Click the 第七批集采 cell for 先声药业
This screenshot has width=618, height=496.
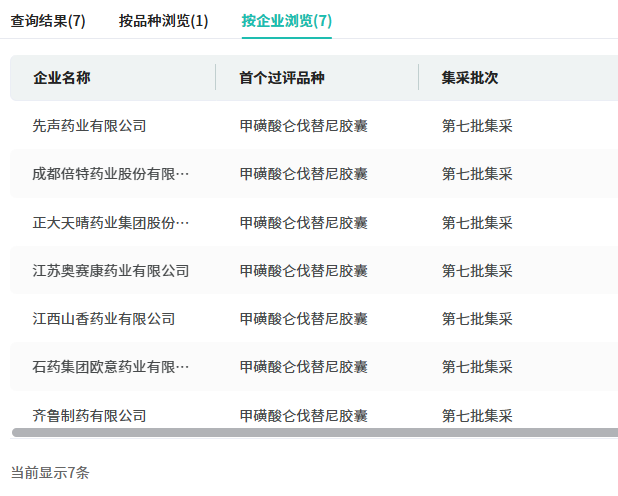tap(477, 126)
